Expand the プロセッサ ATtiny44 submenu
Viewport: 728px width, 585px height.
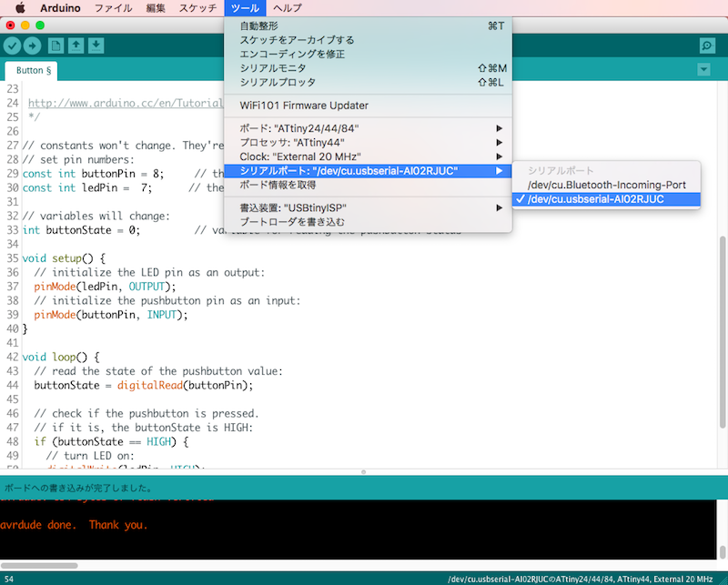[369, 143]
